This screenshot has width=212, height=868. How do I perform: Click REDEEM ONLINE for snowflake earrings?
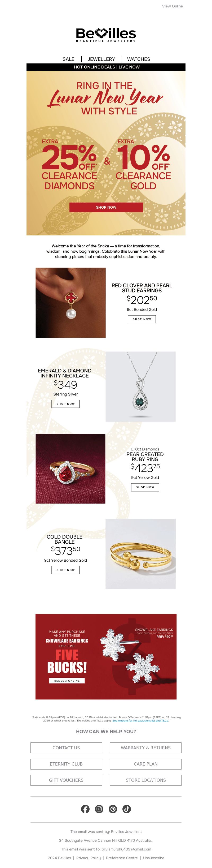point(67,681)
